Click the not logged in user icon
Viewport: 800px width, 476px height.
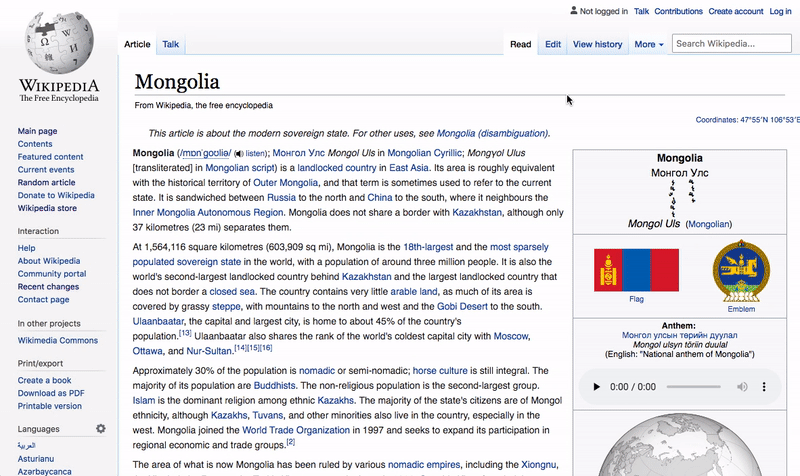tap(573, 10)
